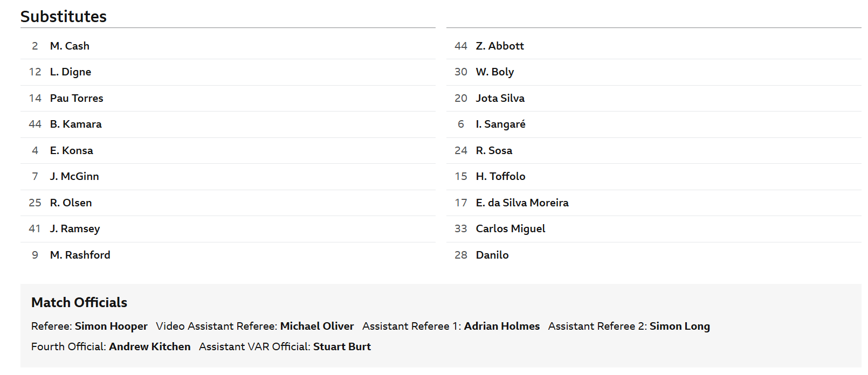Select the Substitutes heading
Viewport: 868px width, 375px height.
(x=64, y=17)
